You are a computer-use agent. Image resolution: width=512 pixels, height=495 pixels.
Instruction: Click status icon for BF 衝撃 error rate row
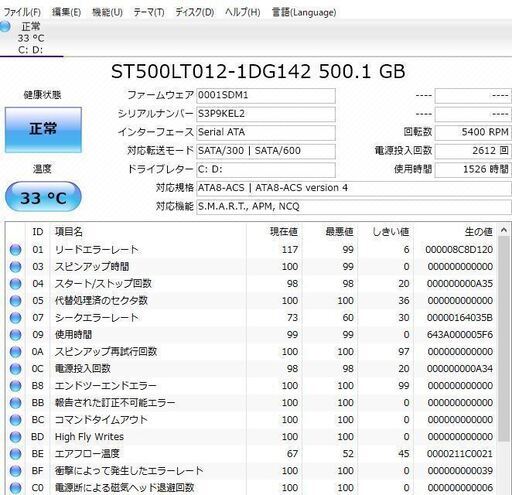(x=15, y=471)
